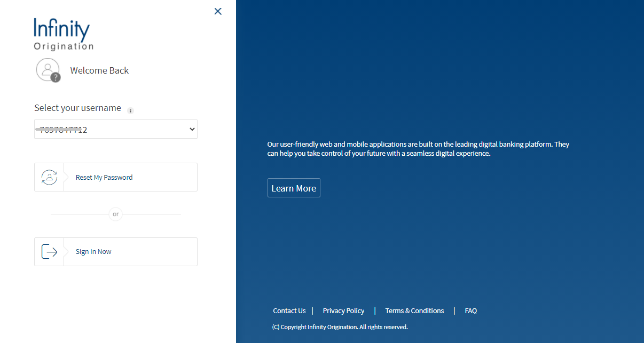Open the Privacy Policy link
The image size is (644, 343).
(x=343, y=311)
